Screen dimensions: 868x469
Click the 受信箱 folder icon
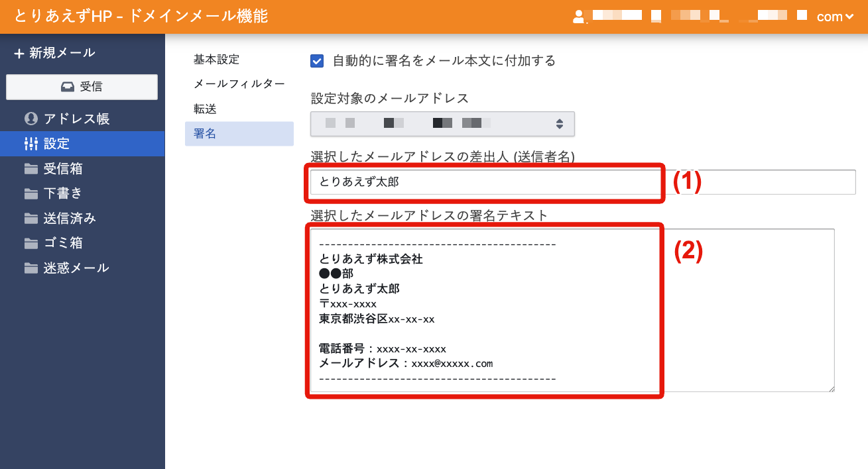coord(31,169)
